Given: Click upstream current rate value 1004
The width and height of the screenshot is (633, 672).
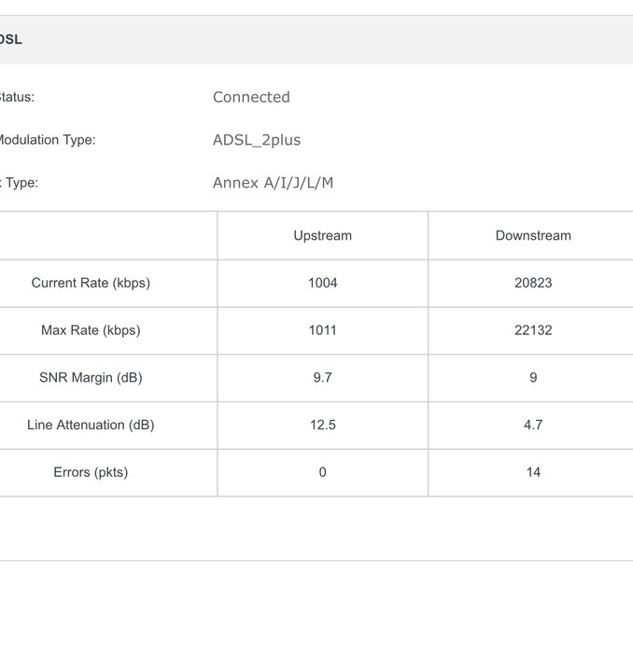Looking at the screenshot, I should (322, 283).
